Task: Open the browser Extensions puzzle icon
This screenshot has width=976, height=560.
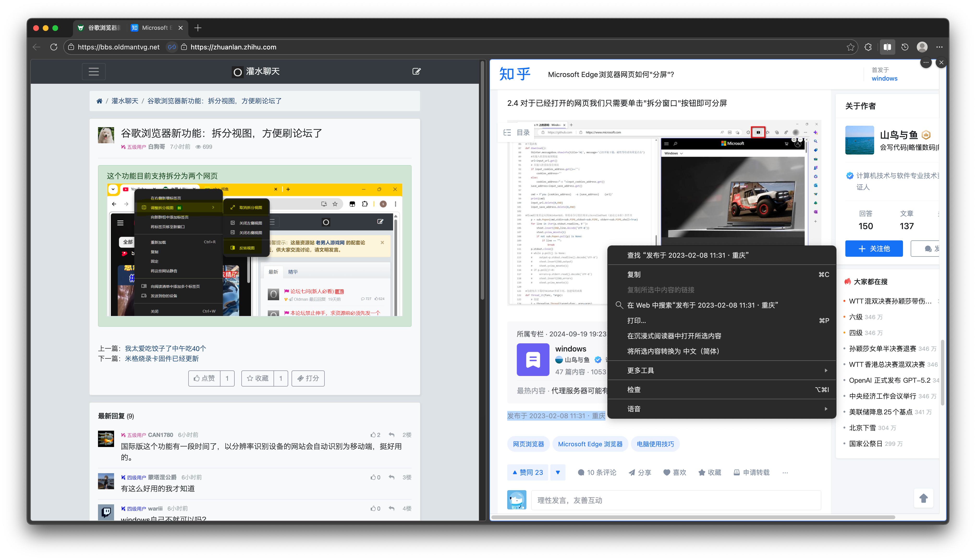Action: pos(868,47)
